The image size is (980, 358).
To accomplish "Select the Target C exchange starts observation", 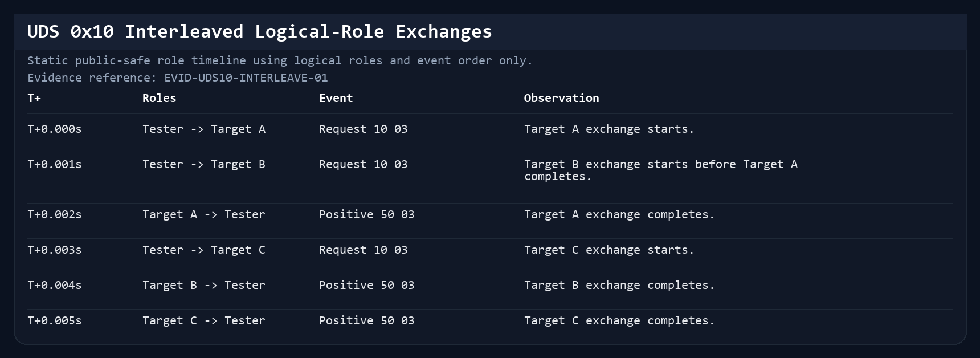I will (609, 250).
